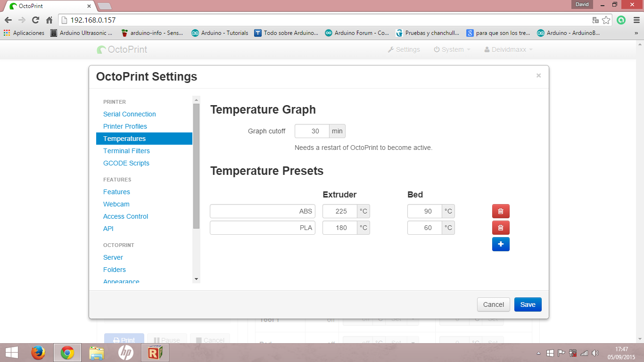The height and width of the screenshot is (362, 644).
Task: Open Arduino Ultrasonic bookmark
Action: [82, 33]
